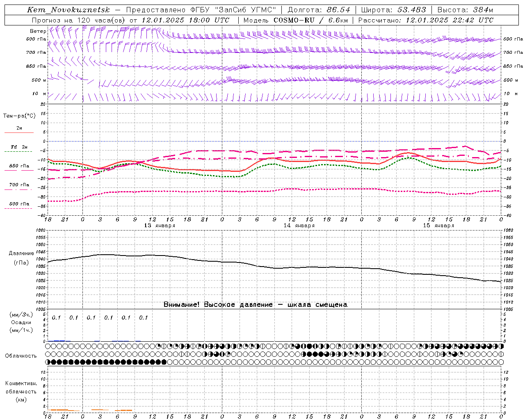Select the '(мм/3ч.)' precipitation unit label
525x420 pixels.
point(21,315)
